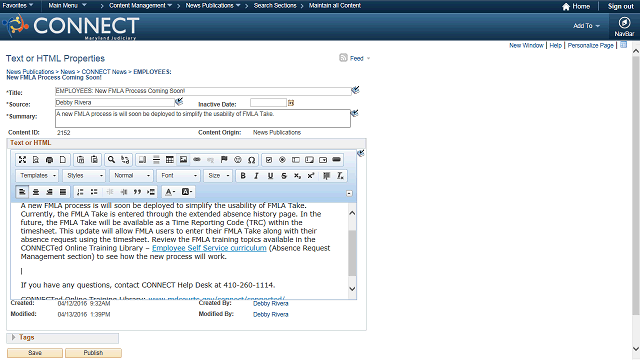Open Personalize Page link

tap(590, 45)
